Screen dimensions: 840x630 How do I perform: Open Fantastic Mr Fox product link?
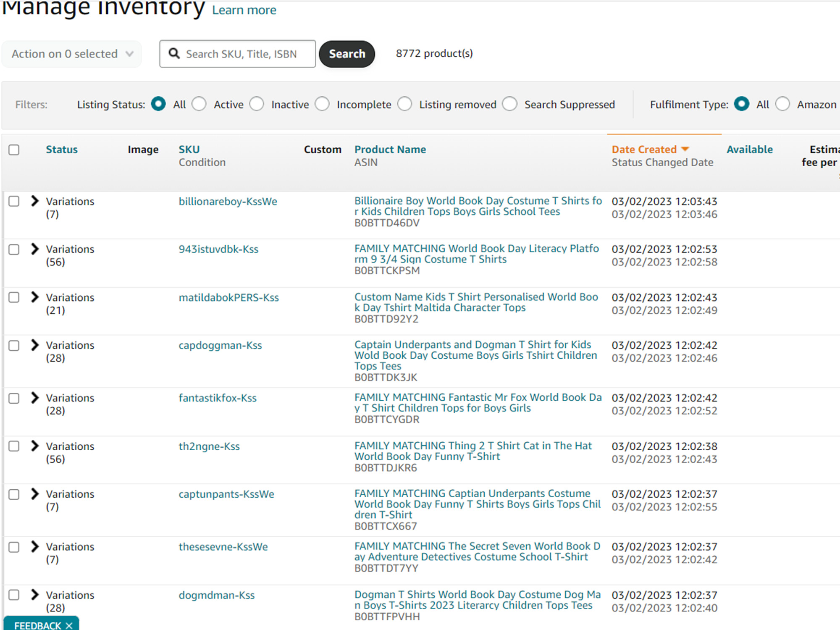click(x=478, y=403)
